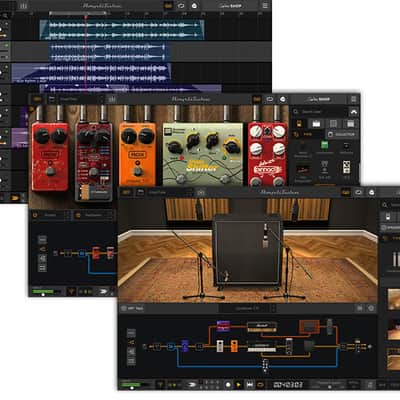Viewport: 400px width, 400px height.
Task: Select the rack unit on the blue chain path
Action: [265, 365]
